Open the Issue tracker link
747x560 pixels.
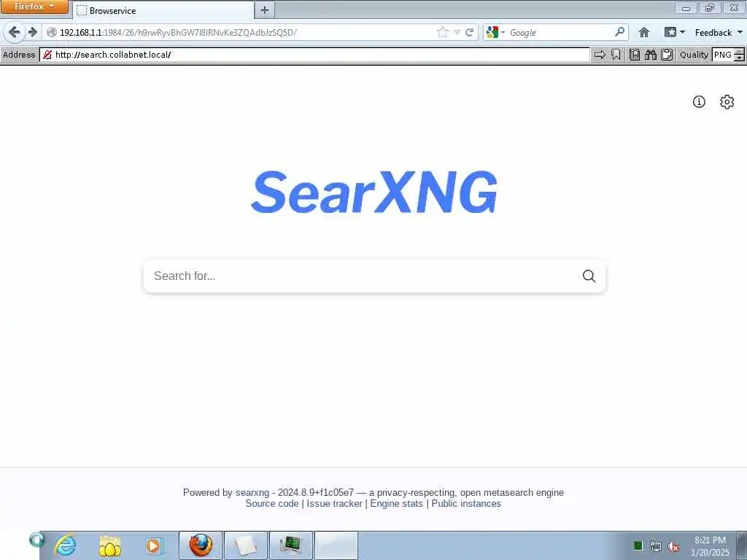(x=334, y=503)
